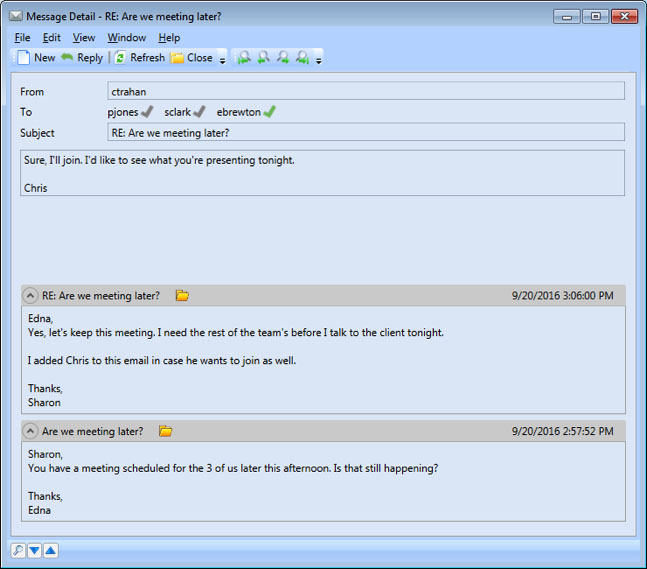The image size is (647, 569).
Task: Click the blue up-arrow button at the bottom
Action: 51,550
